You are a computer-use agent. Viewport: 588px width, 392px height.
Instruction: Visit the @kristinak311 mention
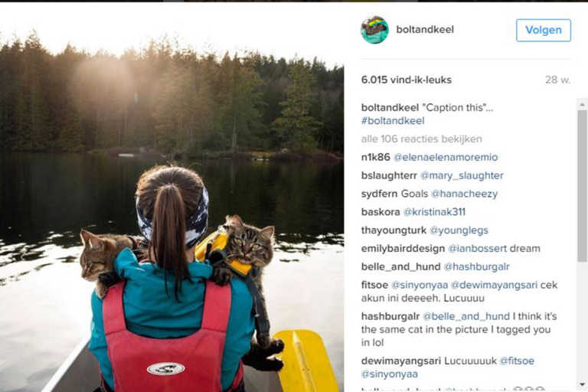coord(434,212)
